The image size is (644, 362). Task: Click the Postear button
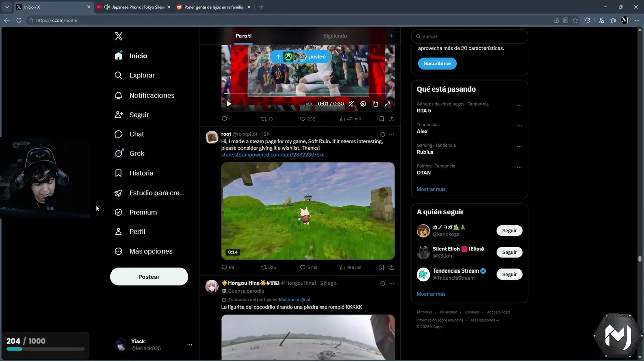[149, 277]
